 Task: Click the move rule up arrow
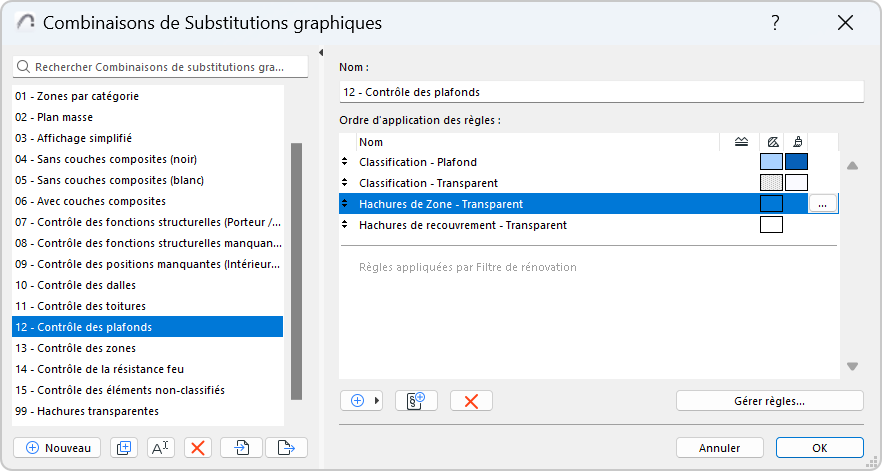coord(852,166)
